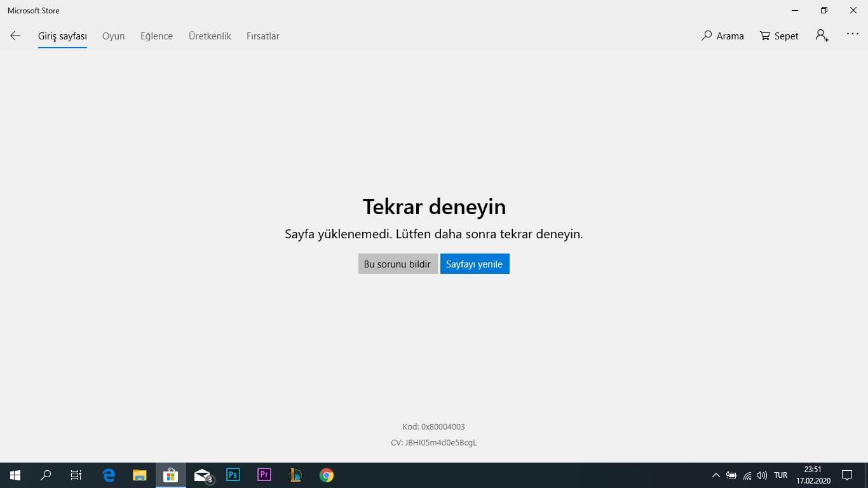The height and width of the screenshot is (488, 868).
Task: Click the Bu sorunu bildir button
Action: pos(398,264)
